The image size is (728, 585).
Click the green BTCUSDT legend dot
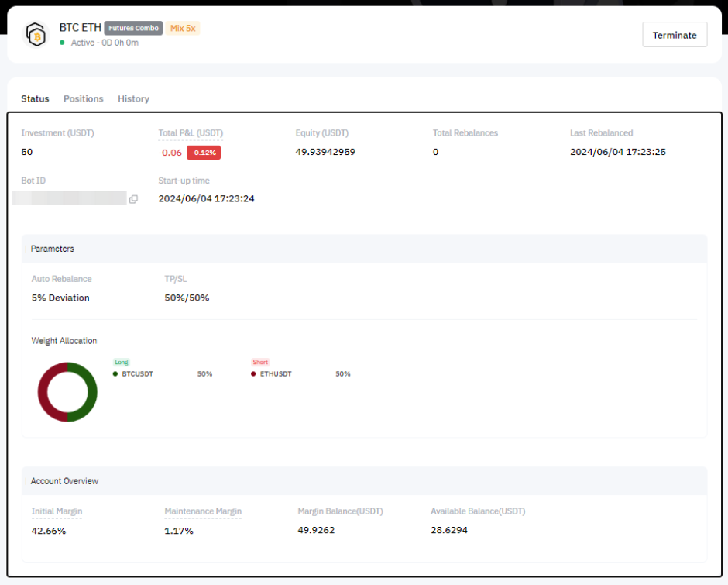point(115,373)
